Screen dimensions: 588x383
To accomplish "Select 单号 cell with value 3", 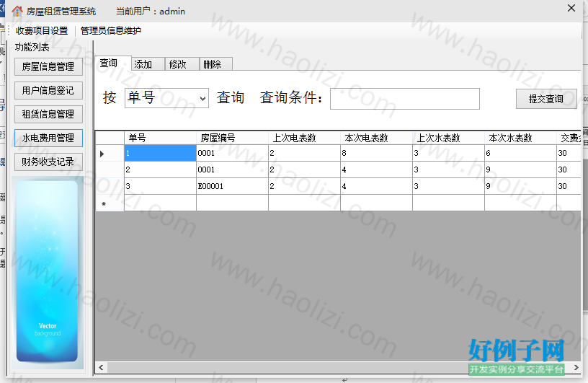I will click(x=160, y=186).
